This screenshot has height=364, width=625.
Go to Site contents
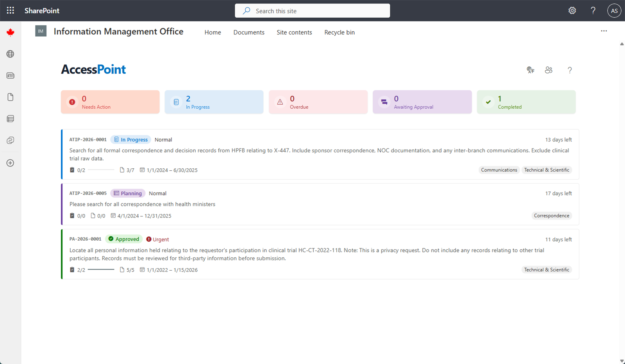(x=294, y=32)
